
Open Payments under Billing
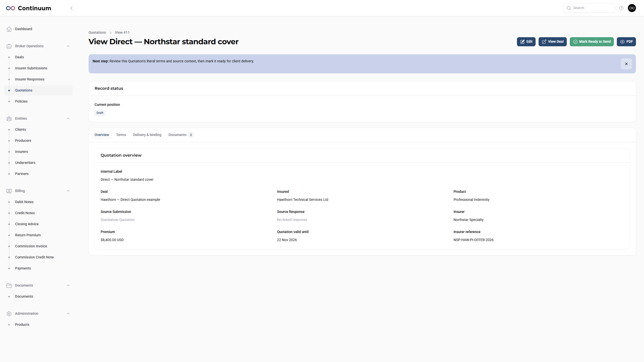pyautogui.click(x=38, y=268)
